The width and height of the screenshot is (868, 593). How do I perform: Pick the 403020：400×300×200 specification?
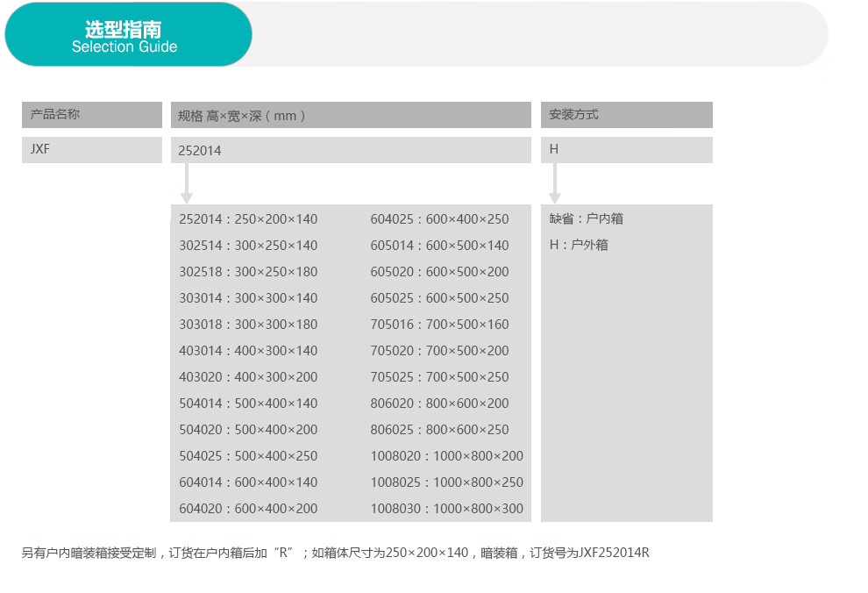point(248,376)
